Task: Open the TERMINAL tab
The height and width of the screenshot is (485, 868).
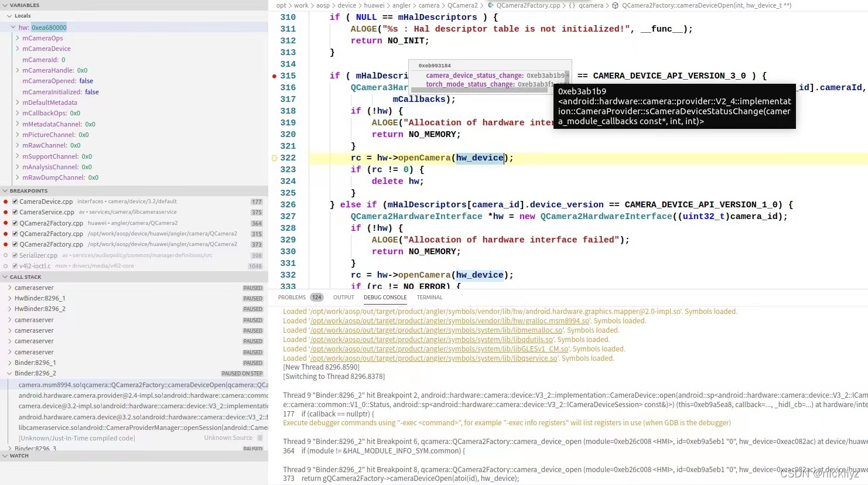Action: coord(429,298)
